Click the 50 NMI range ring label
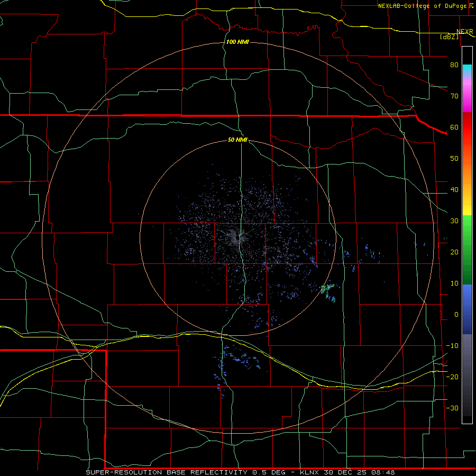 (x=237, y=140)
